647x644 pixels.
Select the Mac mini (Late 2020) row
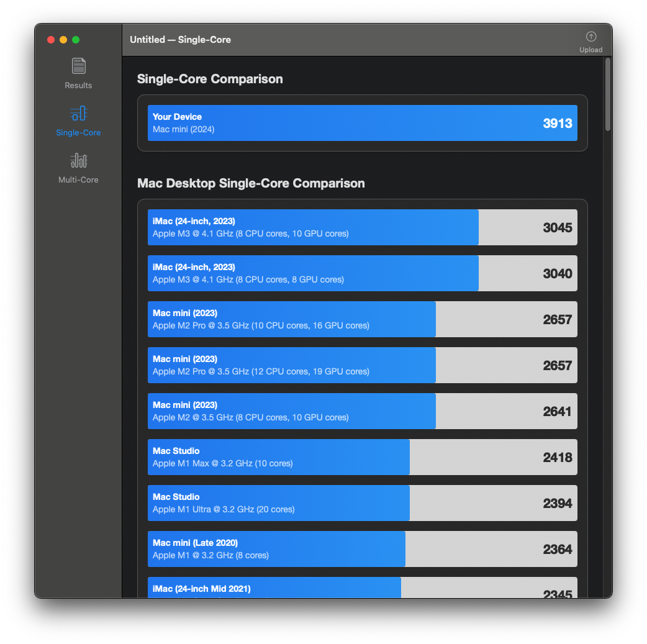pyautogui.click(x=362, y=549)
